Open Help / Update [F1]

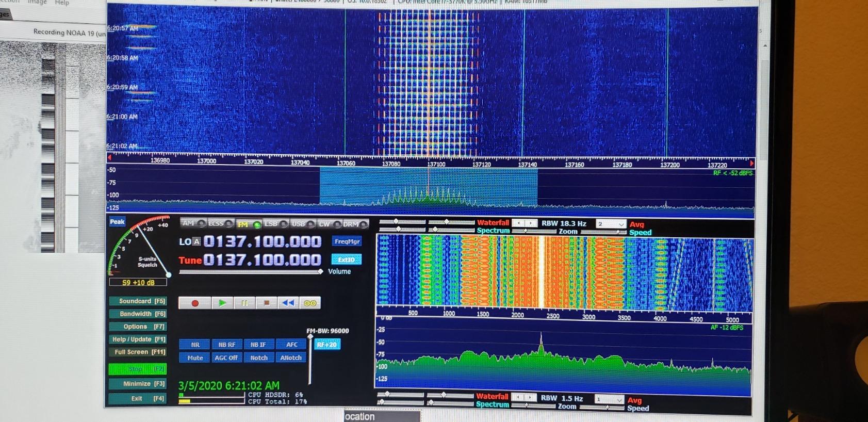tap(137, 339)
